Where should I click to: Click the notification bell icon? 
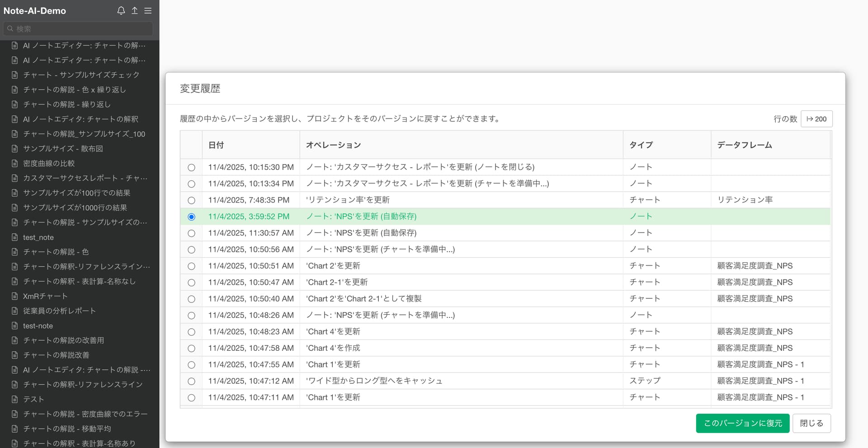[x=121, y=10]
